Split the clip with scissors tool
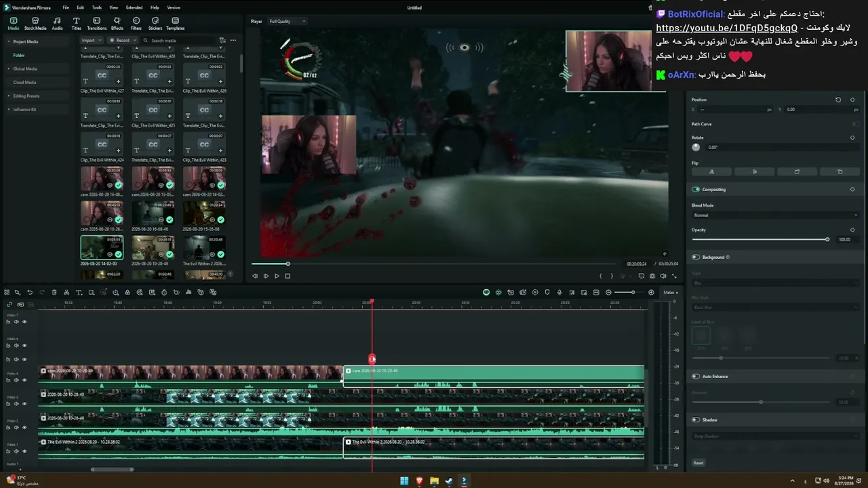This screenshot has width=868, height=488. (x=66, y=292)
